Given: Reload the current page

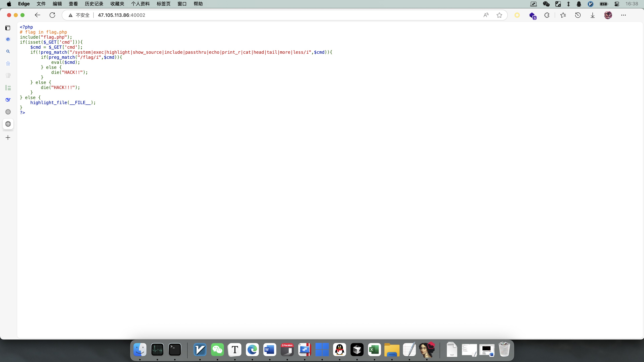Looking at the screenshot, I should tap(52, 15).
